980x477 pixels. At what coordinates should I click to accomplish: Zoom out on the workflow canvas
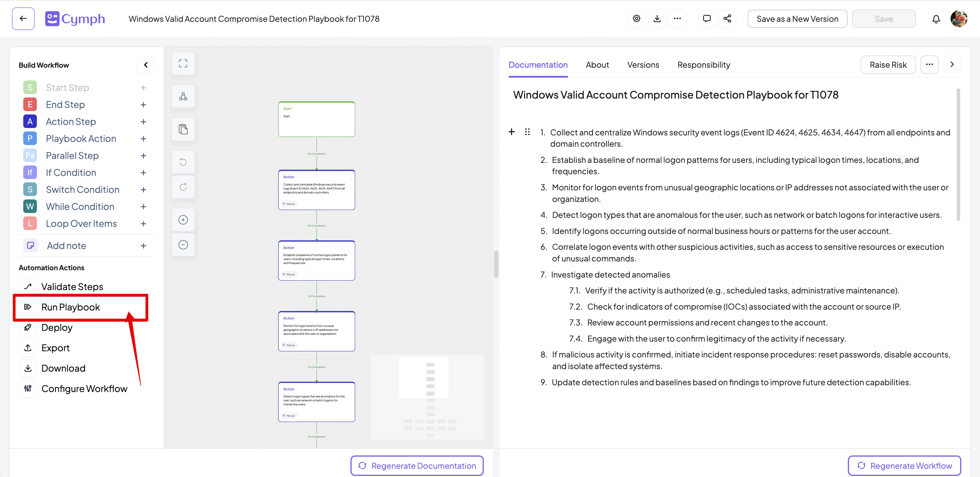point(183,244)
